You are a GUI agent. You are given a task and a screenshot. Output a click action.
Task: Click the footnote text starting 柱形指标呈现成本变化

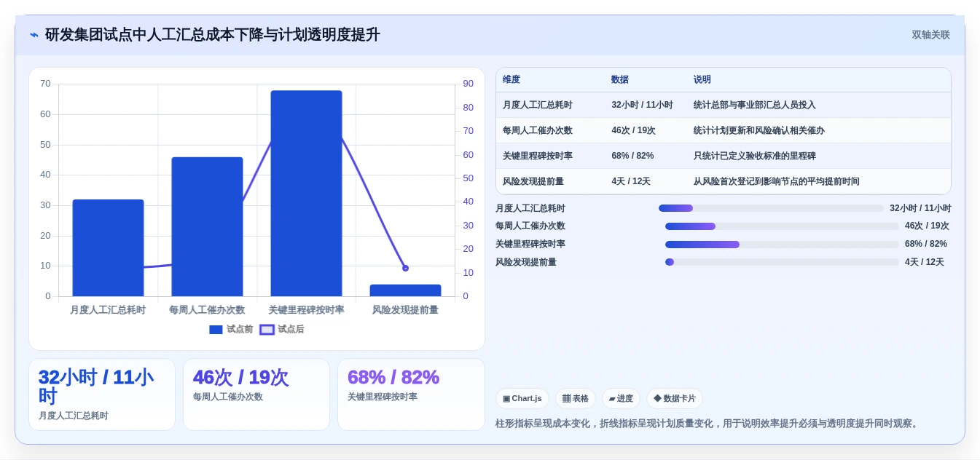708,424
